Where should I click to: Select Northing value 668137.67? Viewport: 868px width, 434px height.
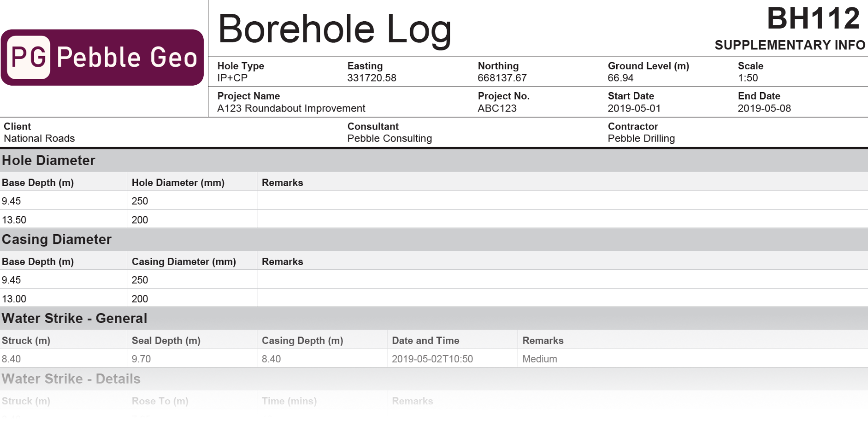point(502,78)
